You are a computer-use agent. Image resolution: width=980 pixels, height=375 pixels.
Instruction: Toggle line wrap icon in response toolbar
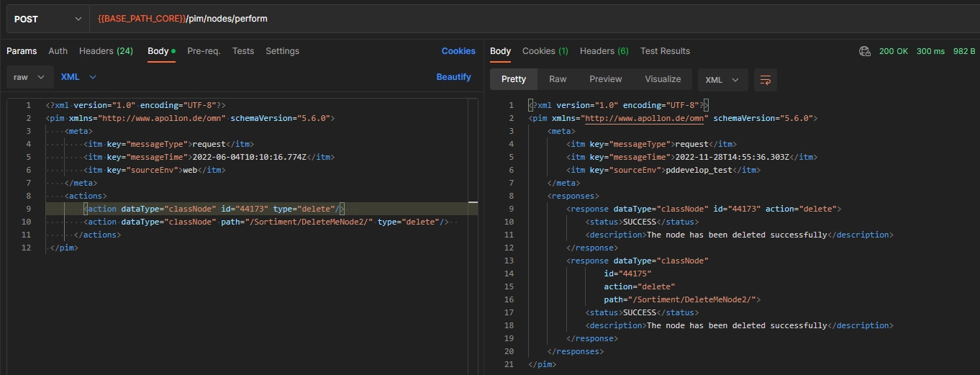[x=766, y=79]
